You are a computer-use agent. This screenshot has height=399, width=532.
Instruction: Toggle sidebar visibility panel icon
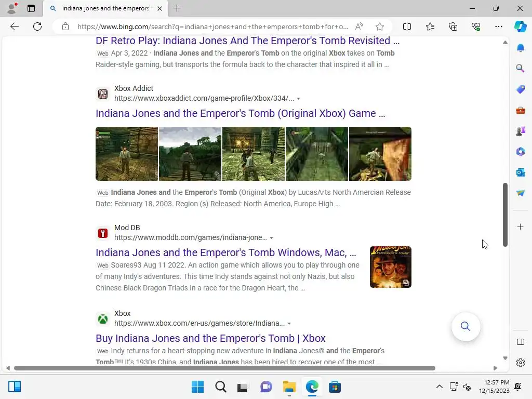(x=520, y=342)
